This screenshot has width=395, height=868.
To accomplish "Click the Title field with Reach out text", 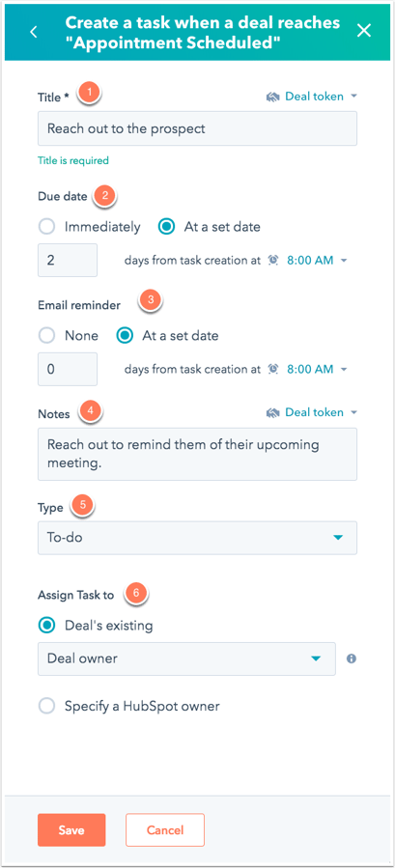I will [x=197, y=128].
